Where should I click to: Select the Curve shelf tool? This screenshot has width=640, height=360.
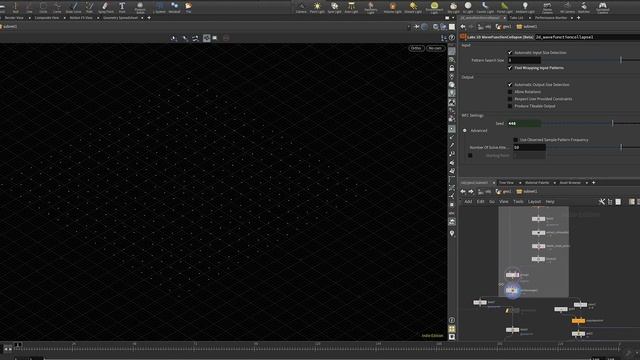point(57,7)
